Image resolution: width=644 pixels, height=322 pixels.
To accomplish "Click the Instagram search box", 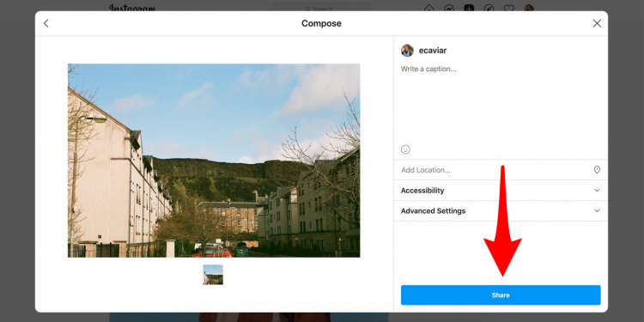I will pyautogui.click(x=322, y=8).
